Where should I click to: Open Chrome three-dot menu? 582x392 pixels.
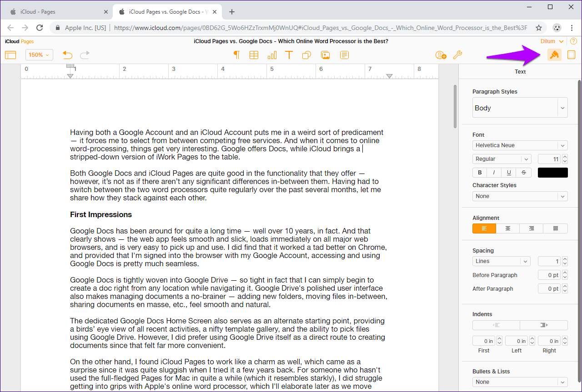tap(572, 28)
